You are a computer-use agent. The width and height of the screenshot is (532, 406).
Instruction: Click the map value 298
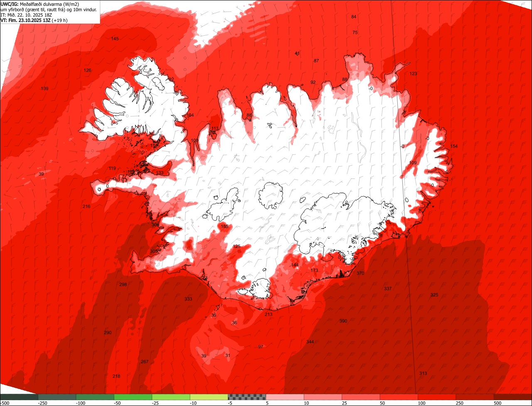123,284
